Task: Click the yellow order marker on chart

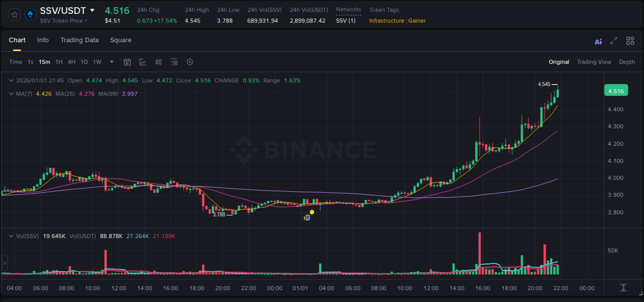Action: tap(312, 212)
